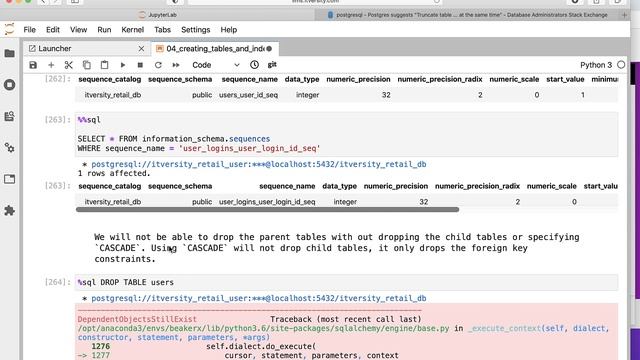
Task: Open the Running Terminals and Kernels sidebar icon
Action: point(9,85)
